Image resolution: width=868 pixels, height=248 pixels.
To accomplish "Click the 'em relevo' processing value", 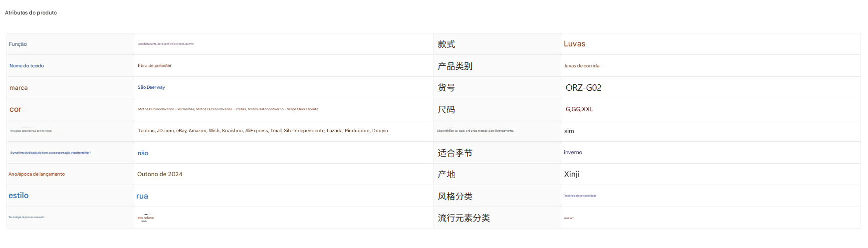I will [x=146, y=218].
